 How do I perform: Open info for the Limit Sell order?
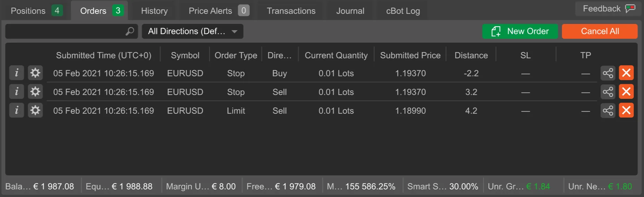click(x=16, y=110)
